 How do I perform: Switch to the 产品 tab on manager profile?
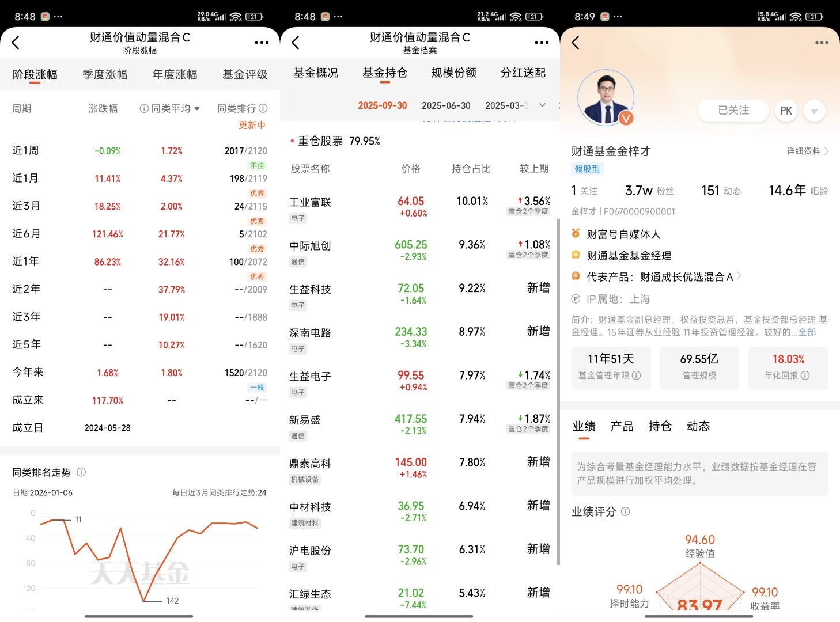coord(622,427)
